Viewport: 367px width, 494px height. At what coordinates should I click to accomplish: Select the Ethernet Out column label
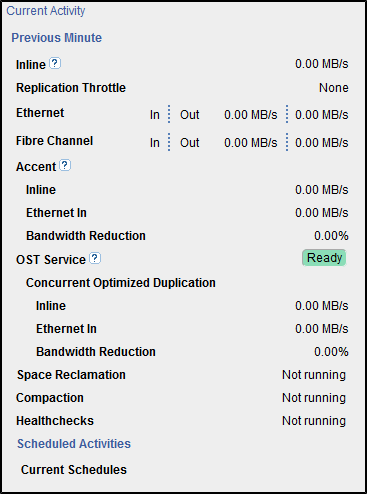(x=190, y=115)
